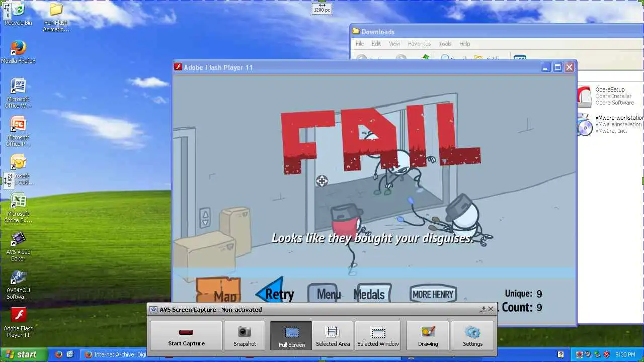Select the VMware-workstation installer icon
Viewport: 644px width, 362px height.
pos(585,124)
